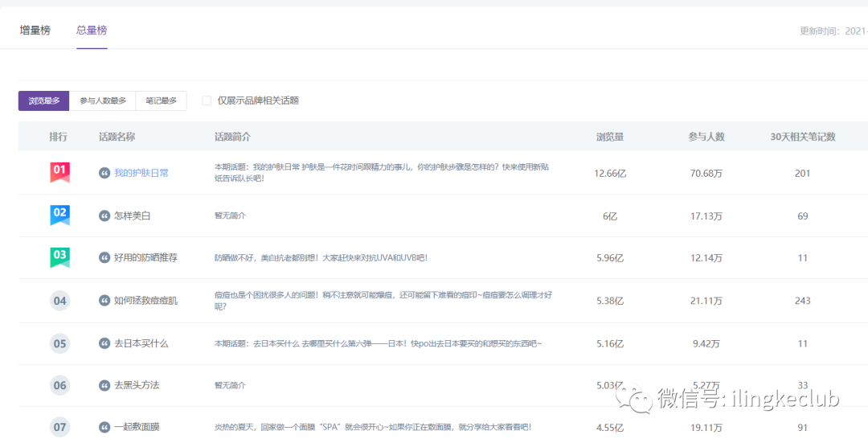Screen dimensions: 868x439
Task: Enable 仅展示品牌相关话题 checkbox
Action: click(207, 101)
